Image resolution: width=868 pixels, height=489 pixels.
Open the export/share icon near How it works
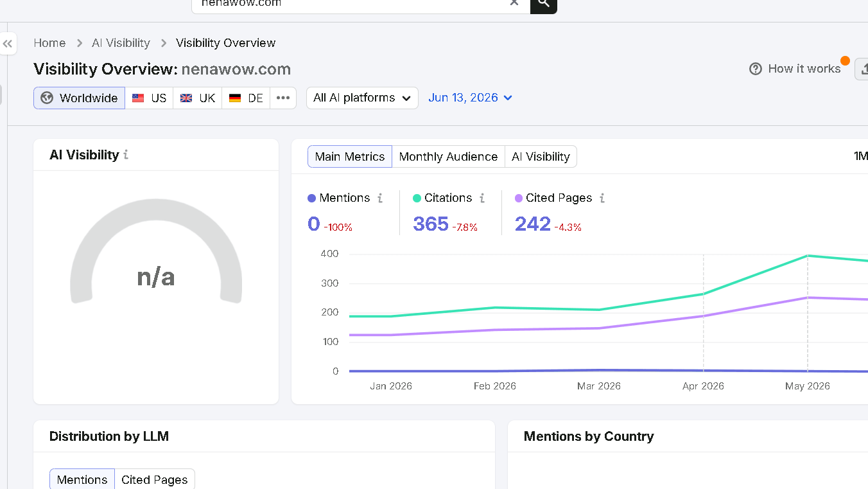(x=863, y=69)
